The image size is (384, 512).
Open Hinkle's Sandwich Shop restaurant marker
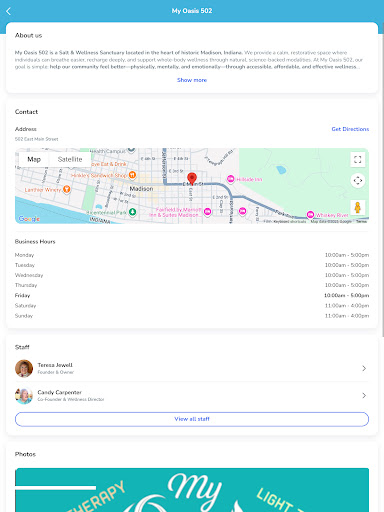[x=132, y=175]
